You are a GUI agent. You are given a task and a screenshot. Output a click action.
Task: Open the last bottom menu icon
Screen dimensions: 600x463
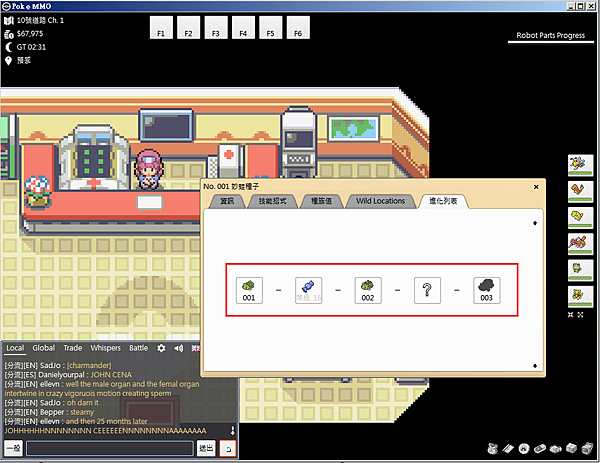(x=587, y=448)
